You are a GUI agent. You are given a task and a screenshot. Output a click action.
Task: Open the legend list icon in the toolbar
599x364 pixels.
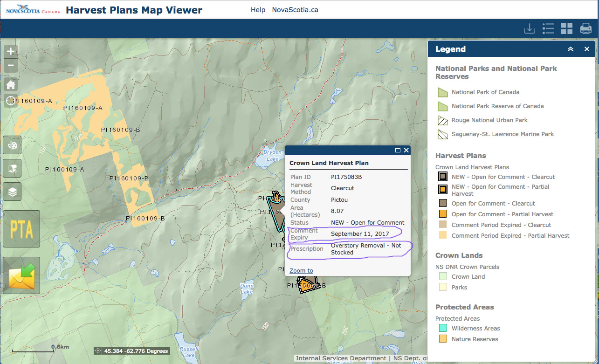(548, 28)
